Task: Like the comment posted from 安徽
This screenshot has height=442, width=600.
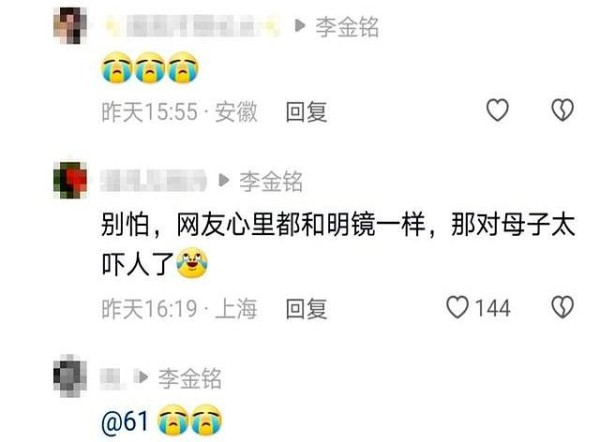Action: point(497,110)
